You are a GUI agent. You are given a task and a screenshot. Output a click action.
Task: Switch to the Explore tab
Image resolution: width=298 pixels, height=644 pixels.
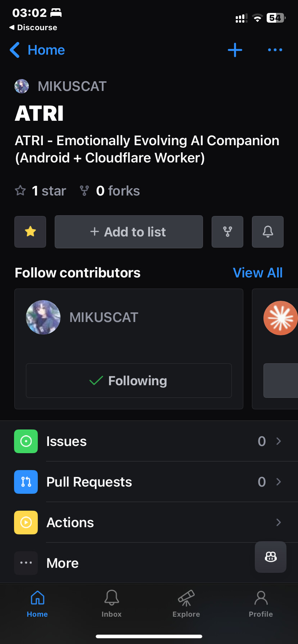(x=186, y=604)
